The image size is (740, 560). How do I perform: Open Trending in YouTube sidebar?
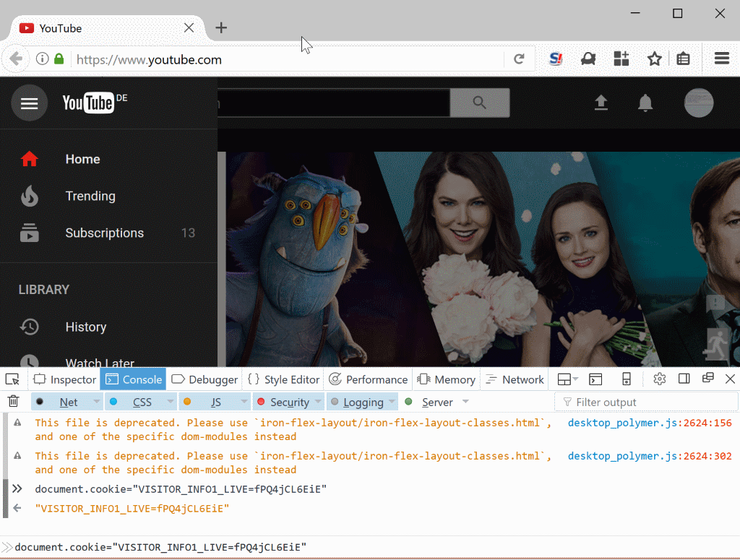108,196
